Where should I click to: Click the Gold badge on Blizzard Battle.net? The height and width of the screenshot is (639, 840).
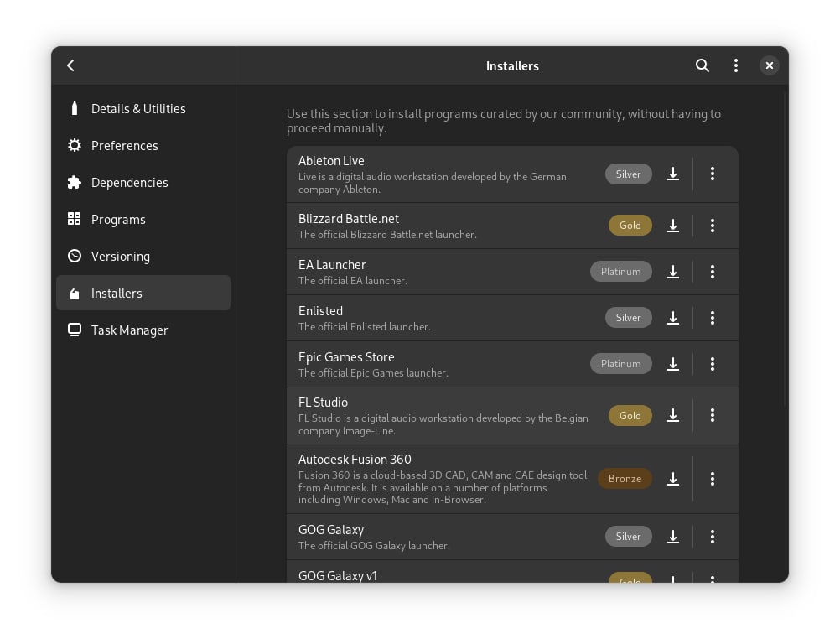coord(630,226)
